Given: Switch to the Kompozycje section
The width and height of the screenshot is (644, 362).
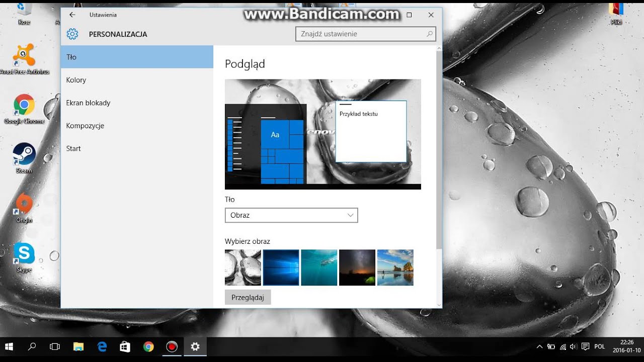Looking at the screenshot, I should (137, 126).
